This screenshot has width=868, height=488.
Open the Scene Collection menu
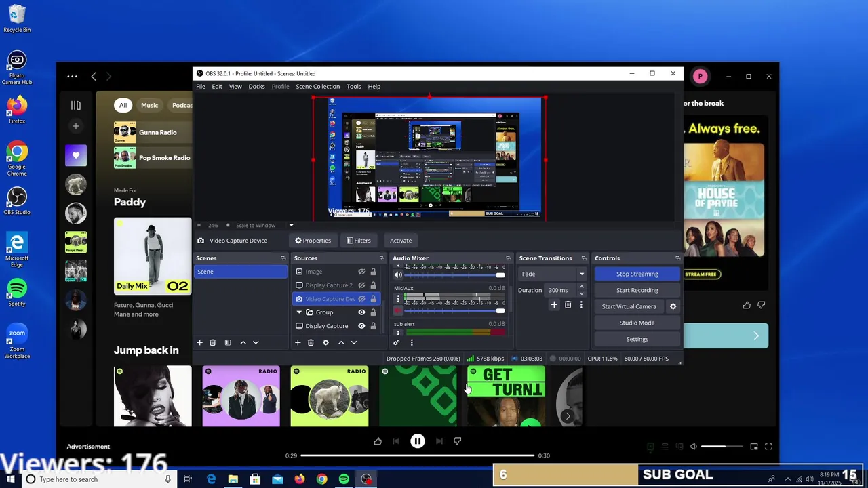317,87
